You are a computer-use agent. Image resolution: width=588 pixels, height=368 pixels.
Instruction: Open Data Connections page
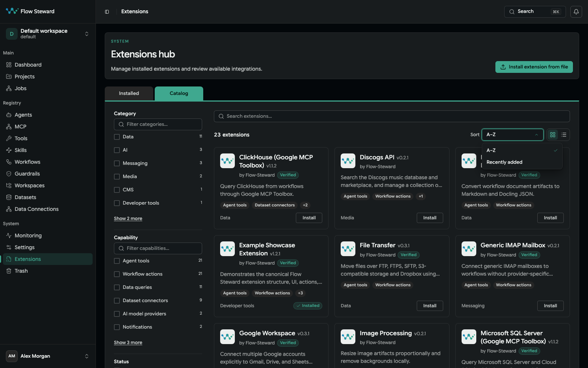pyautogui.click(x=48, y=209)
